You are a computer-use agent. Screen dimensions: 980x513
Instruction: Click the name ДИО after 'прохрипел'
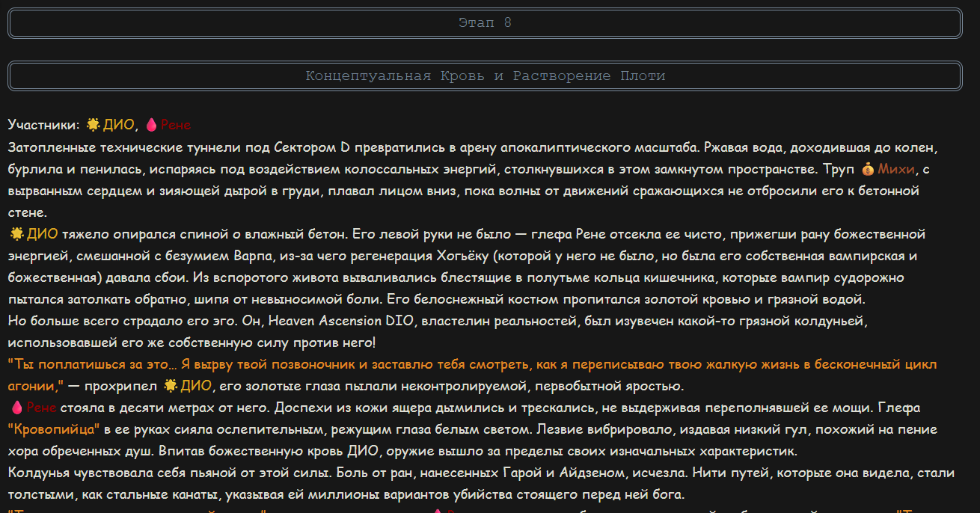point(196,386)
